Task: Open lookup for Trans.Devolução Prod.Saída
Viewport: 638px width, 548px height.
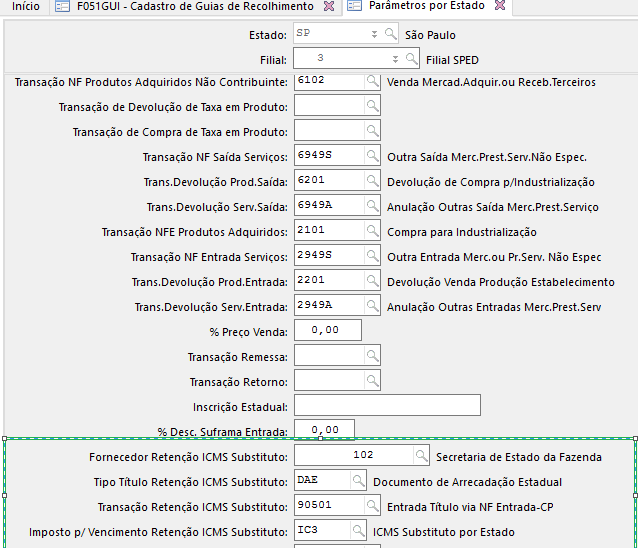Action: point(372,181)
